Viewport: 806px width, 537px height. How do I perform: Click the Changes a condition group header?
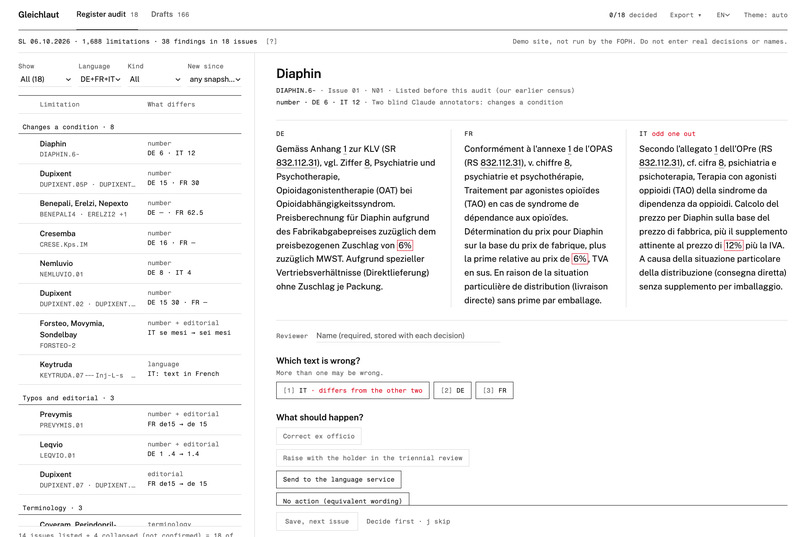tap(130, 127)
